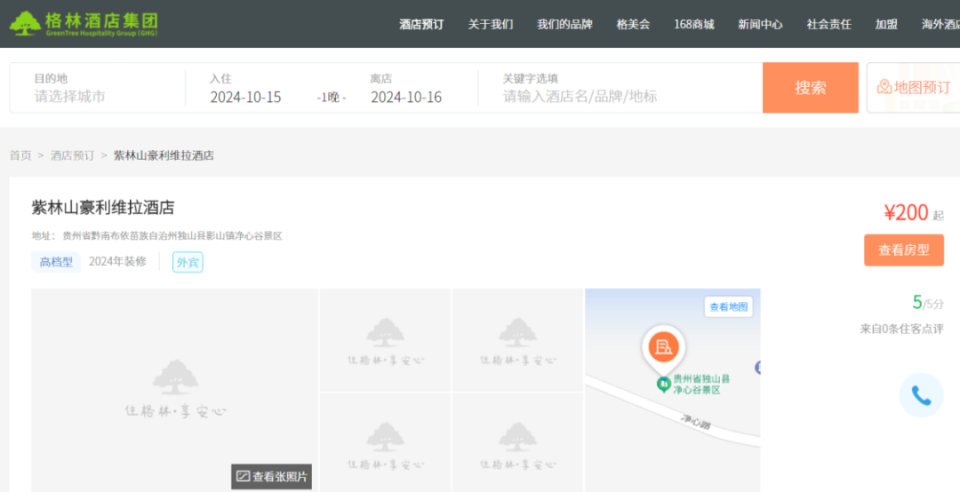Click 贵州省独山县净心谷景区 map label
960x492 pixels.
pyautogui.click(x=701, y=384)
